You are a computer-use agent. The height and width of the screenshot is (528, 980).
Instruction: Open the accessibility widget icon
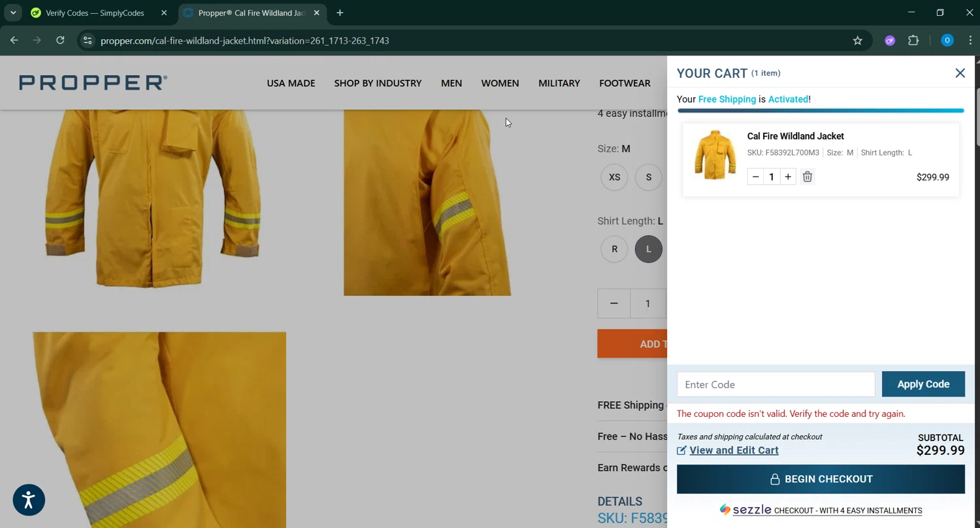coord(29,500)
